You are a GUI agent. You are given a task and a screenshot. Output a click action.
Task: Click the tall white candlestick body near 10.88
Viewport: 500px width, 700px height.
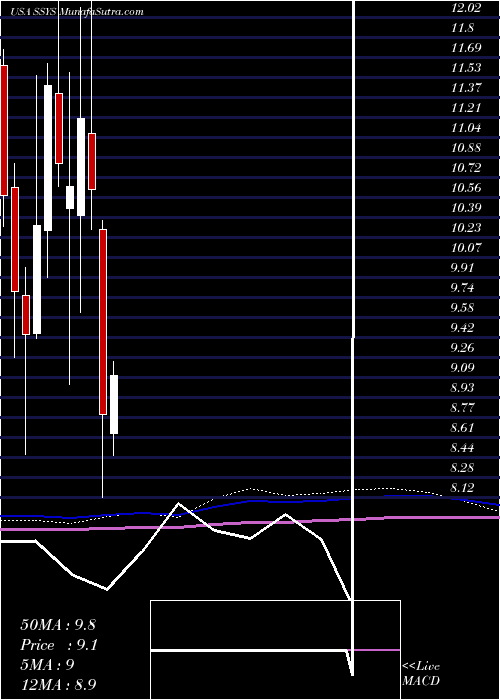(x=48, y=158)
